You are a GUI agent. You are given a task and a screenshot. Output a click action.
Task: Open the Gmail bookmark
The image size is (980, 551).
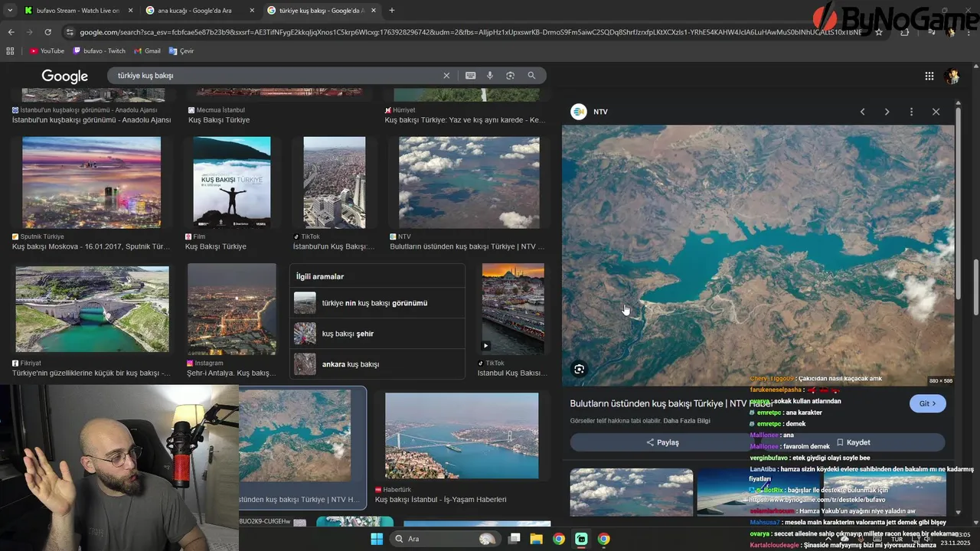click(x=147, y=51)
